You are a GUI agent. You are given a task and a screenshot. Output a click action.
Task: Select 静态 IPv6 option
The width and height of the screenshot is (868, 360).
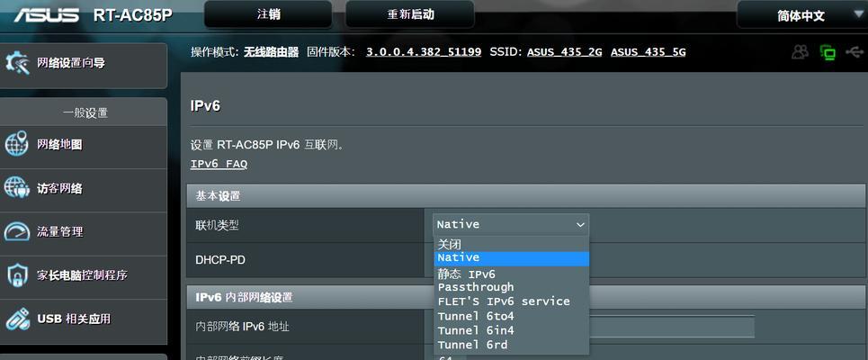(x=511, y=274)
